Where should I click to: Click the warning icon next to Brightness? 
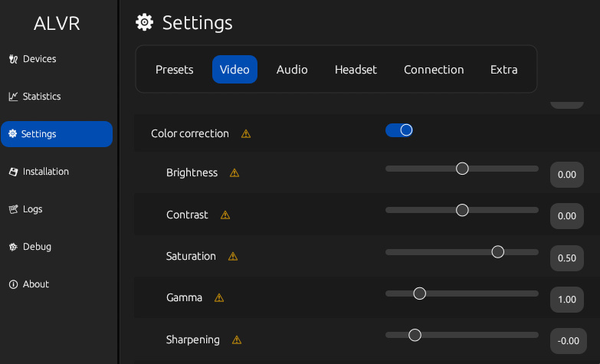click(x=234, y=173)
